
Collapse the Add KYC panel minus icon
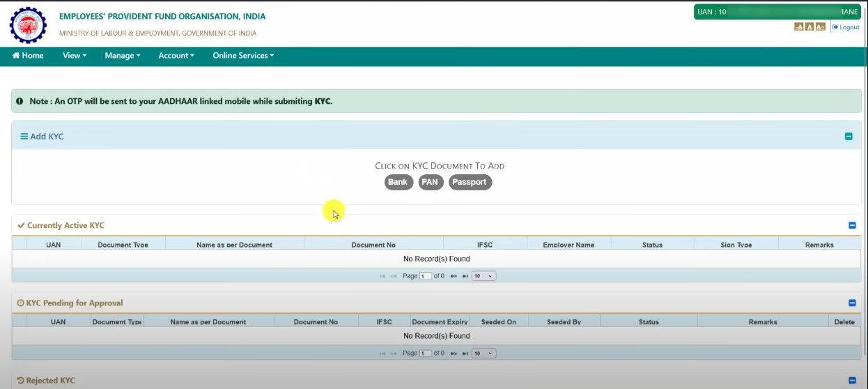(x=848, y=137)
